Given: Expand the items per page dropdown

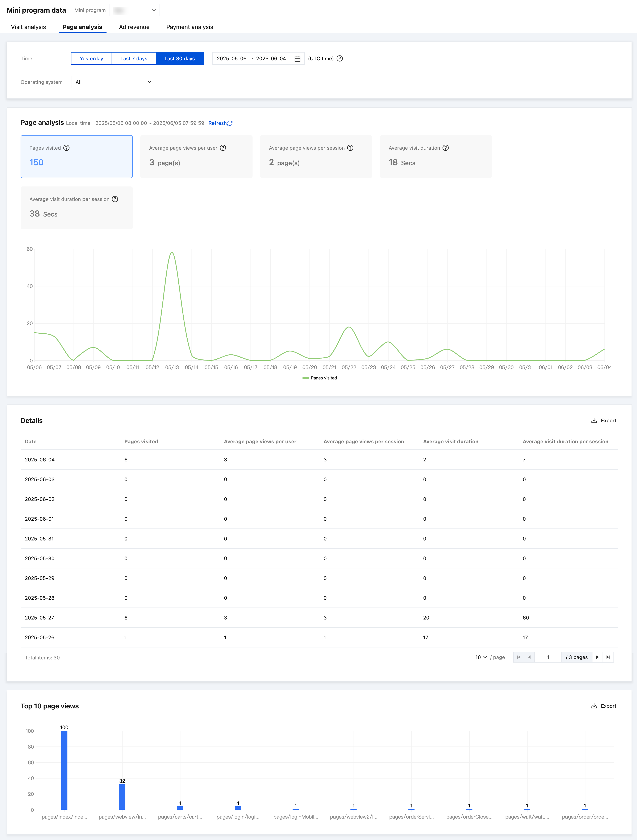Looking at the screenshot, I should click(x=481, y=657).
